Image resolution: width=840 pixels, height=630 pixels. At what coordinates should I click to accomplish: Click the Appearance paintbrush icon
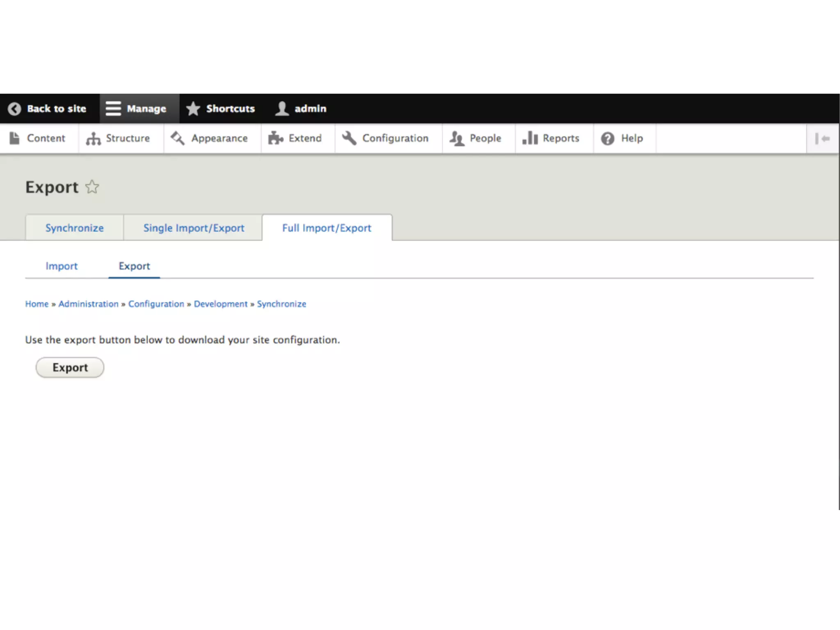tap(178, 138)
